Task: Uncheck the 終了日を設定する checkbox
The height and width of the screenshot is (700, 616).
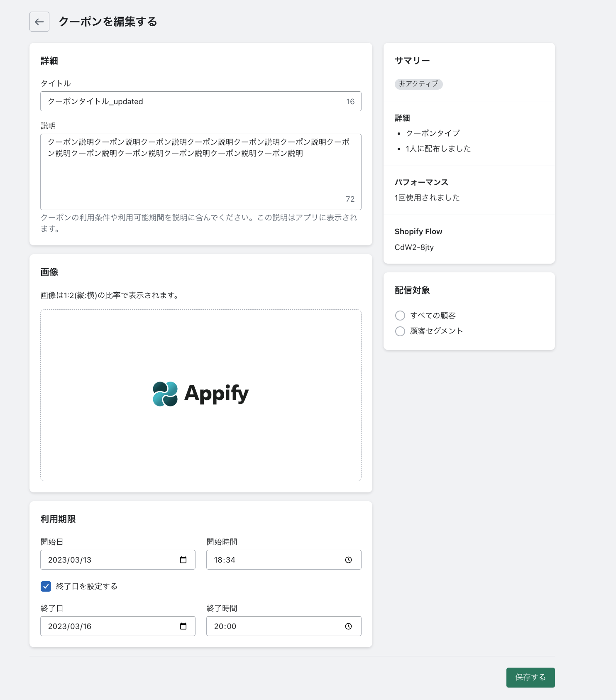Action: pos(46,586)
